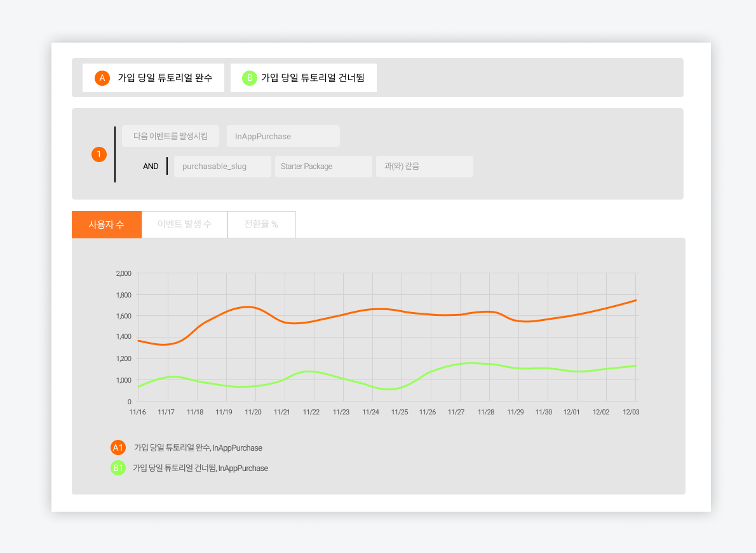Click the 11/26 x-axis date label
Viewport: 756px width, 553px height.
[428, 412]
